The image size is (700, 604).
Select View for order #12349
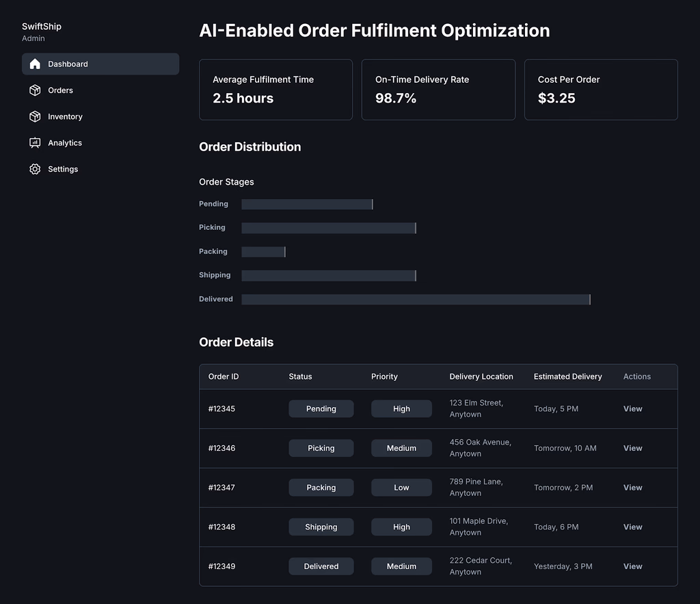(x=632, y=566)
